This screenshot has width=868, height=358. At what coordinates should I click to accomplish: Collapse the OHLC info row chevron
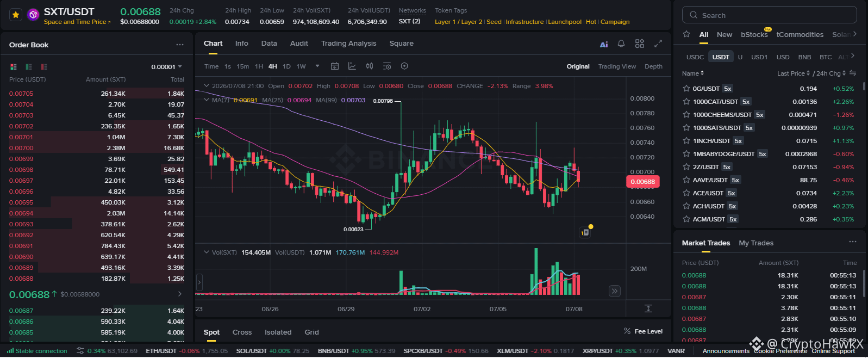click(x=207, y=86)
